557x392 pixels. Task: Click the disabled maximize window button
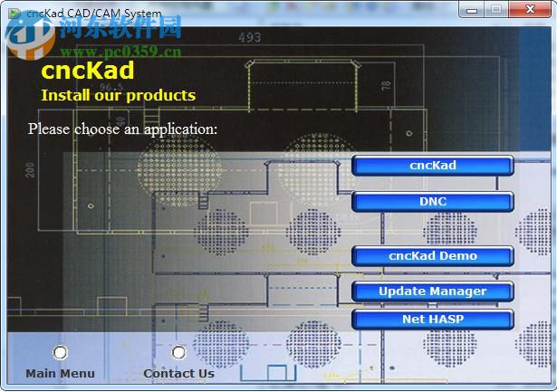tap(496, 9)
